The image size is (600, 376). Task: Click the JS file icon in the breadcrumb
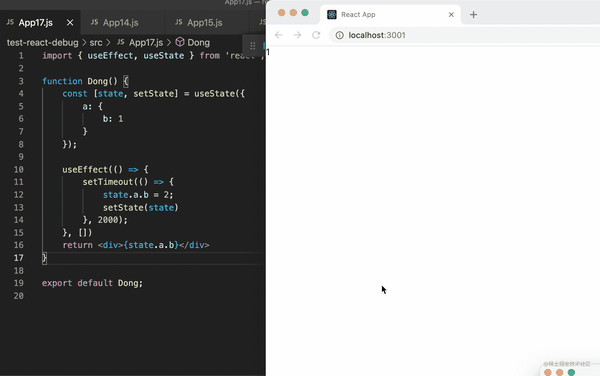[x=121, y=42]
